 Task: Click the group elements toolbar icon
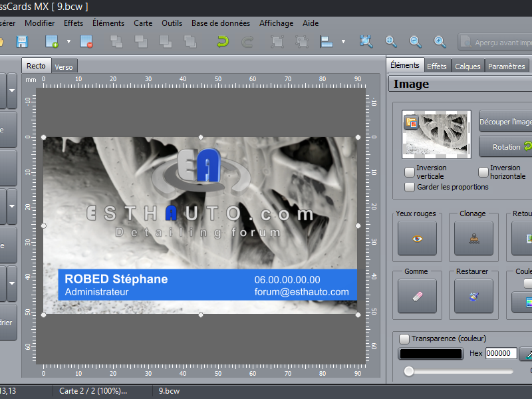coord(277,42)
